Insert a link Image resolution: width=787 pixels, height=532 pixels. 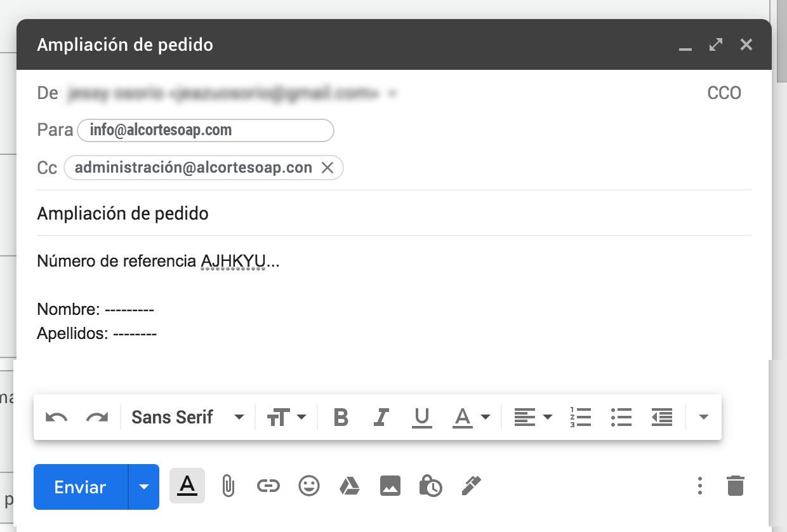pyautogui.click(x=268, y=486)
